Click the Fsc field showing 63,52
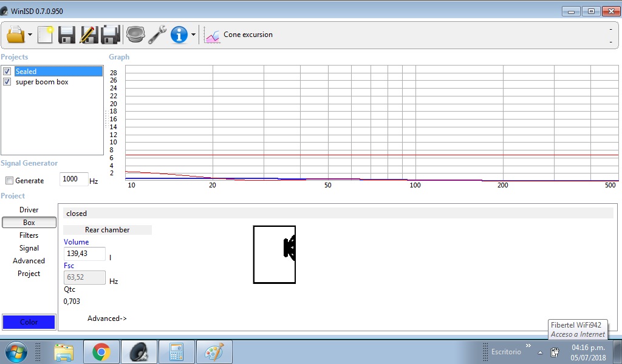 [x=84, y=277]
